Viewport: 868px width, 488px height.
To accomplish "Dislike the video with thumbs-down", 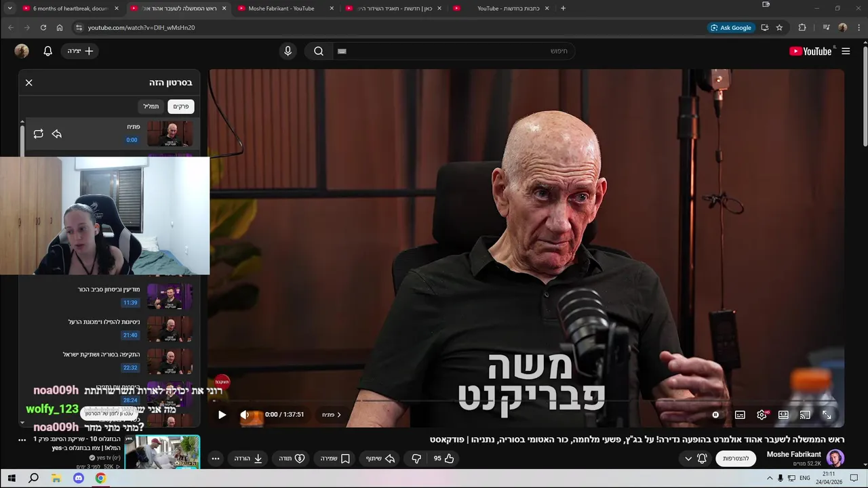I will coord(416,458).
